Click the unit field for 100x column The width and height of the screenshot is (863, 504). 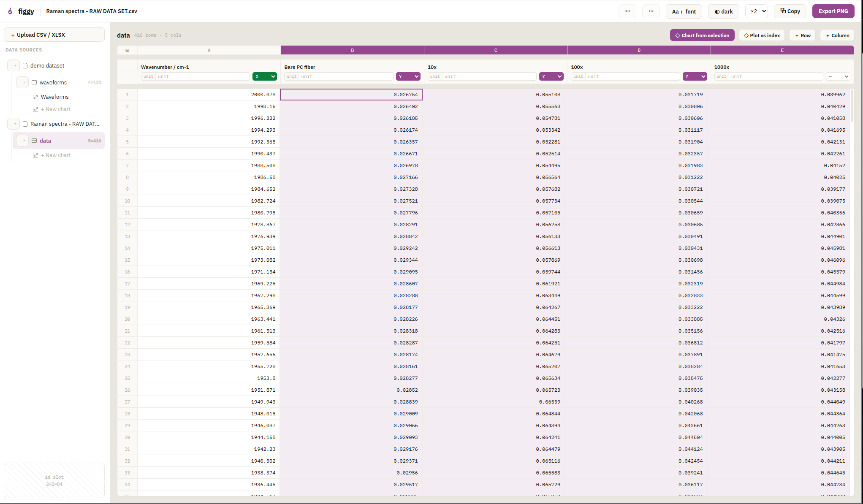(633, 76)
